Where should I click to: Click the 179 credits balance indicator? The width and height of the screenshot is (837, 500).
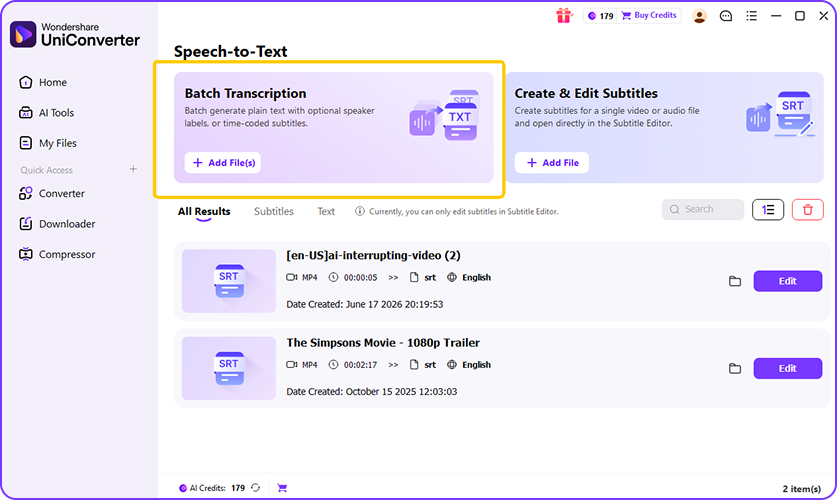601,16
